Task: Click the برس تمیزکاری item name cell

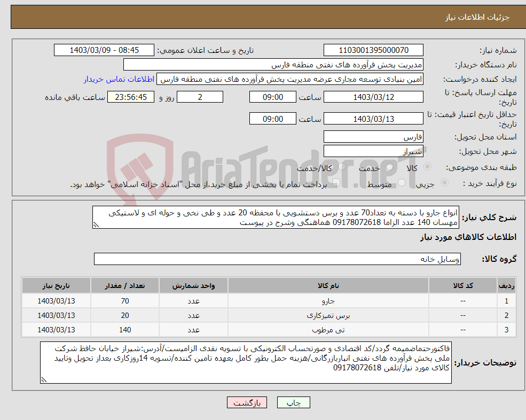Action: click(328, 315)
